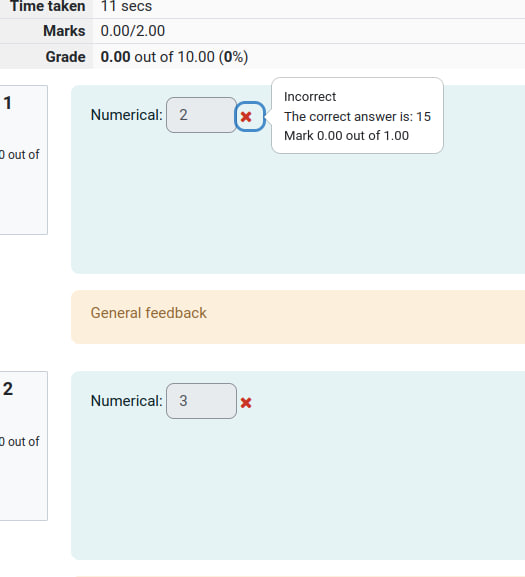Image resolution: width=525 pixels, height=577 pixels.
Task: Click the 'Incorrect' line in the feedback popup
Action: (x=310, y=97)
